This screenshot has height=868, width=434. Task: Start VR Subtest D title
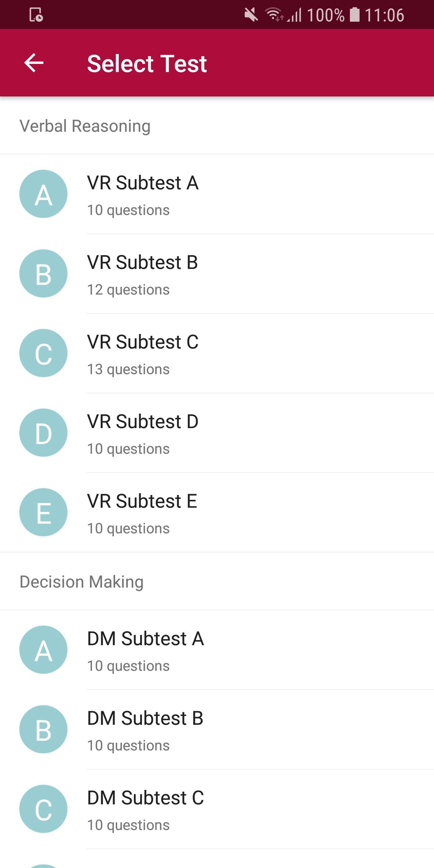pyautogui.click(x=143, y=422)
